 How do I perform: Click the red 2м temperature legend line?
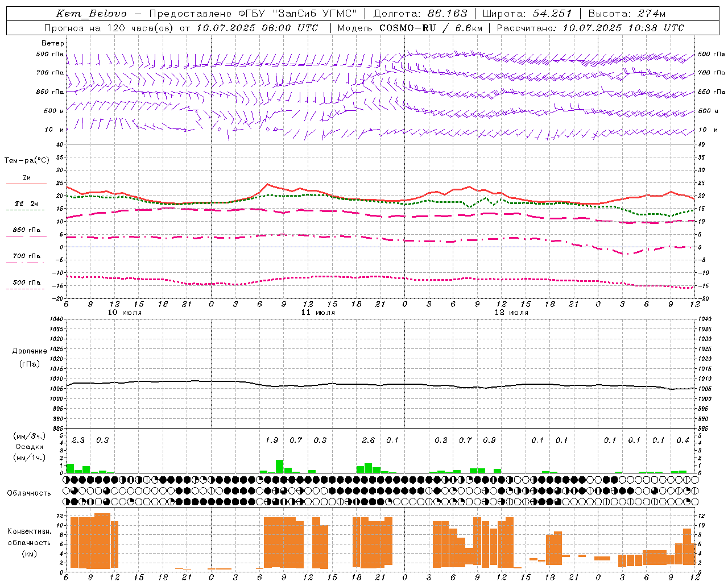click(26, 184)
